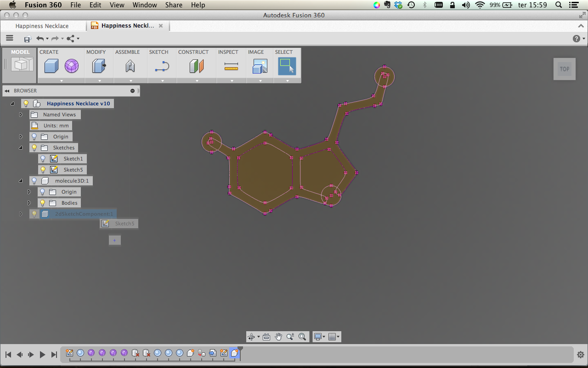This screenshot has width=588, height=368.
Task: Jump to the timeline end
Action: 54,355
